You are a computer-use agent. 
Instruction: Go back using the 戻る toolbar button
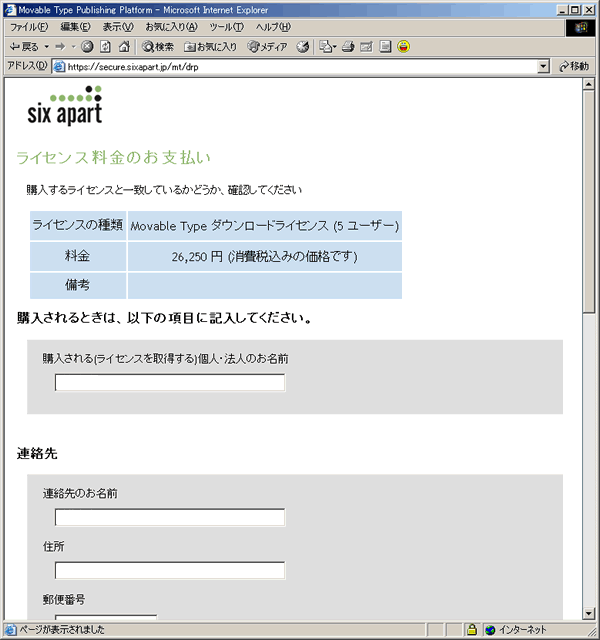pyautogui.click(x=24, y=47)
